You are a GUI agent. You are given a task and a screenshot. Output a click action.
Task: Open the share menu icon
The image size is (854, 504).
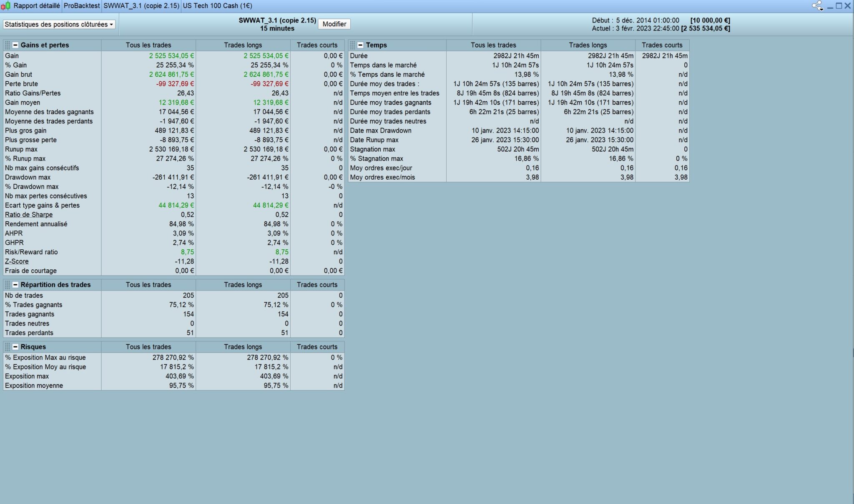click(817, 6)
